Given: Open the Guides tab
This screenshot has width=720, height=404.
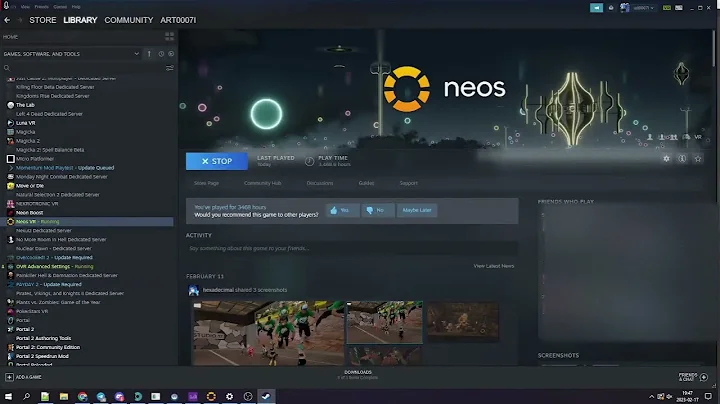Looking at the screenshot, I should coord(366,183).
